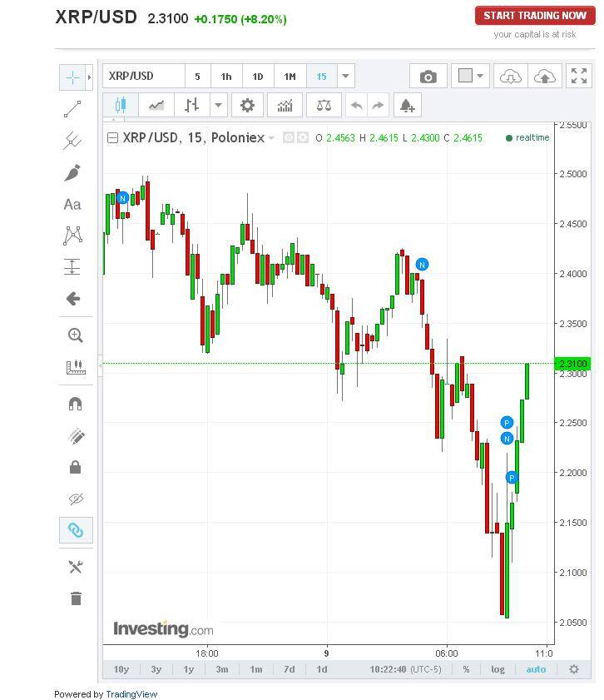The width and height of the screenshot is (604, 700).
Task: Select the XABCD pattern tool
Action: tap(72, 236)
